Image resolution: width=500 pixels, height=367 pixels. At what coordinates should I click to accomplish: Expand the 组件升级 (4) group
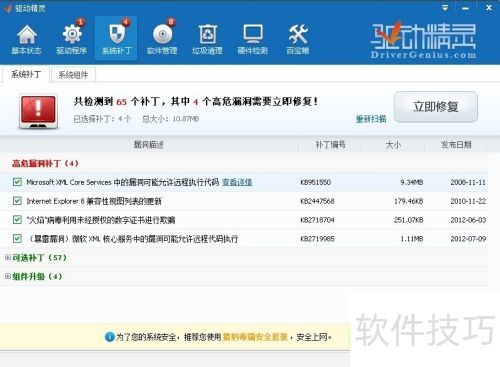[x=8, y=276]
